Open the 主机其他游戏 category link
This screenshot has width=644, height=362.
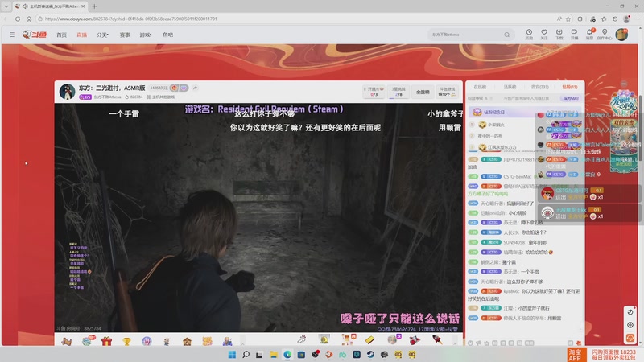pyautogui.click(x=160, y=97)
